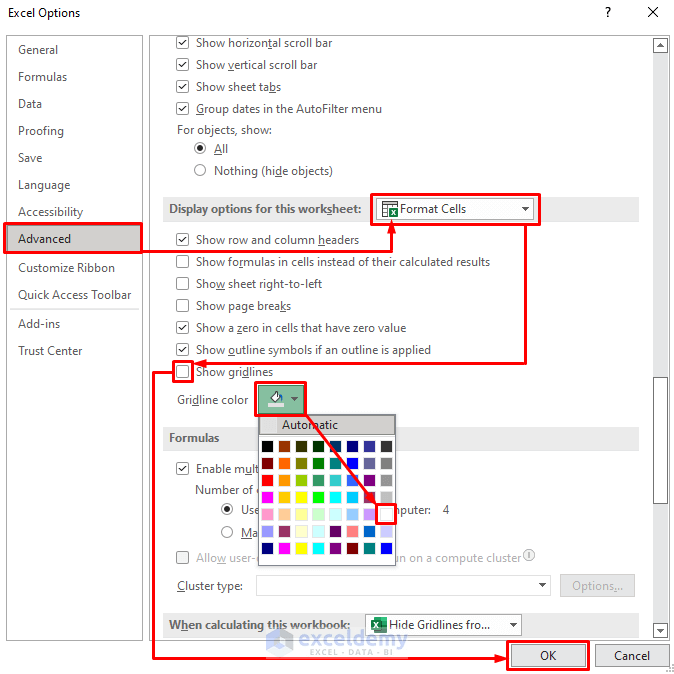Pick the black color swatch
The height and width of the screenshot is (674, 674).
tap(267, 446)
